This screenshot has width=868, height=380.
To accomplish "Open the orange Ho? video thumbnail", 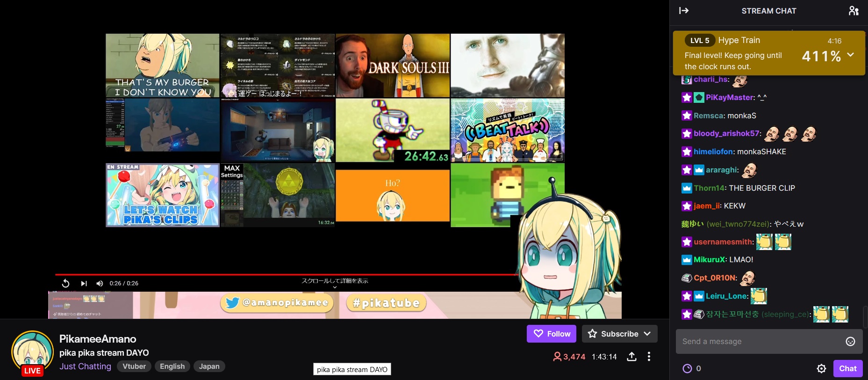I will [x=393, y=195].
